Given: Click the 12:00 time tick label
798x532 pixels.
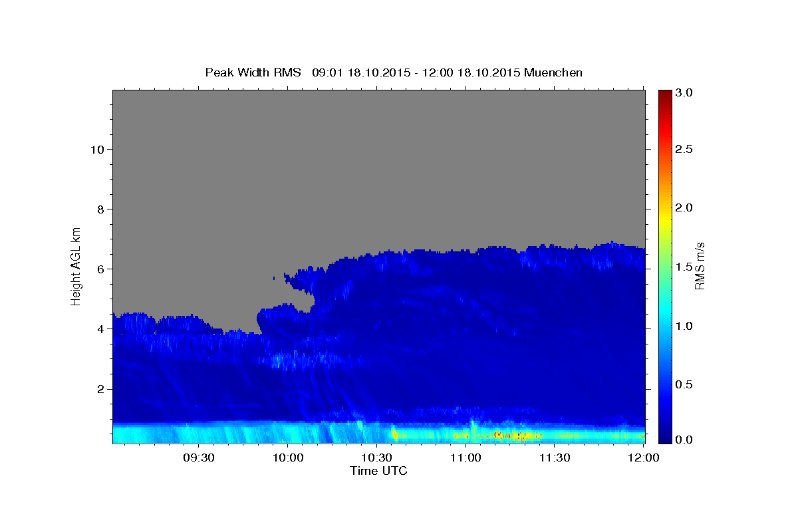Looking at the screenshot, I should pos(643,458).
